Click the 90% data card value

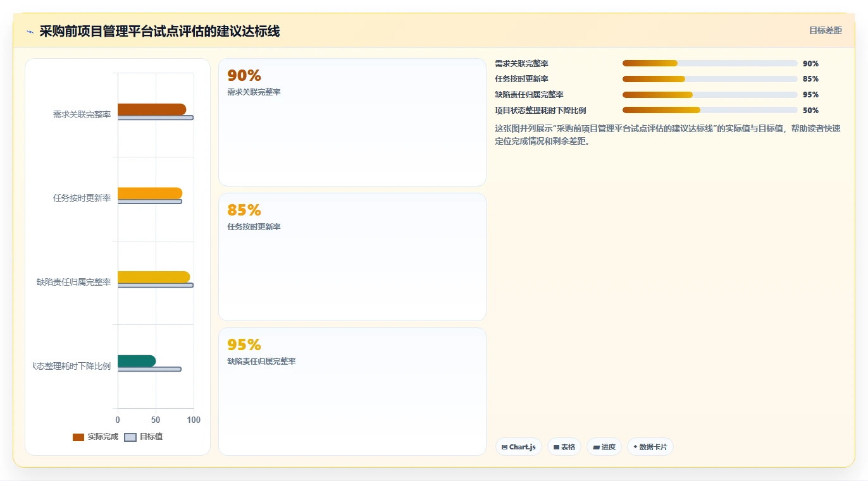click(x=244, y=76)
